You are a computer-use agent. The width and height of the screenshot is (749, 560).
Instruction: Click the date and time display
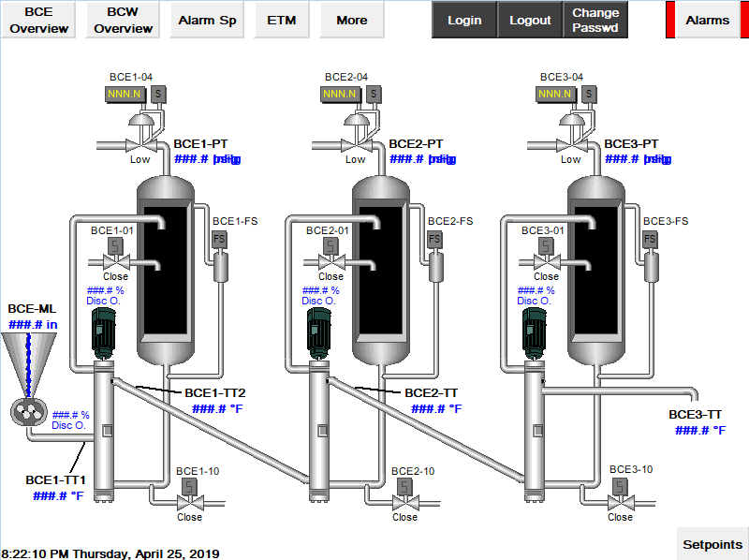[110, 553]
